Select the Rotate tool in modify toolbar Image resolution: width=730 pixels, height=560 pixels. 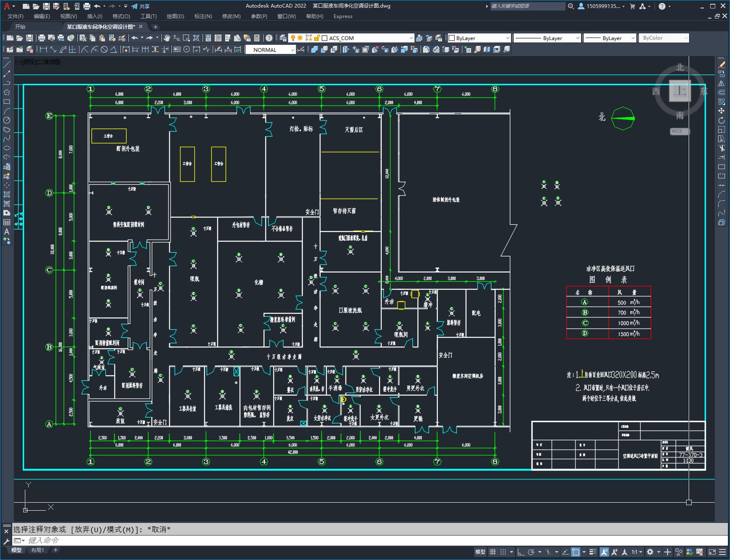(x=722, y=120)
